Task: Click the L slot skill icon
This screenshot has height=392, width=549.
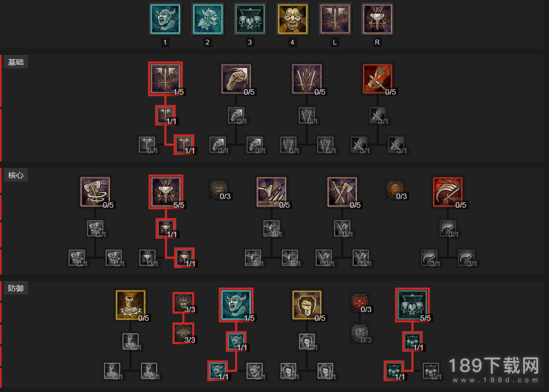Action: click(x=335, y=19)
